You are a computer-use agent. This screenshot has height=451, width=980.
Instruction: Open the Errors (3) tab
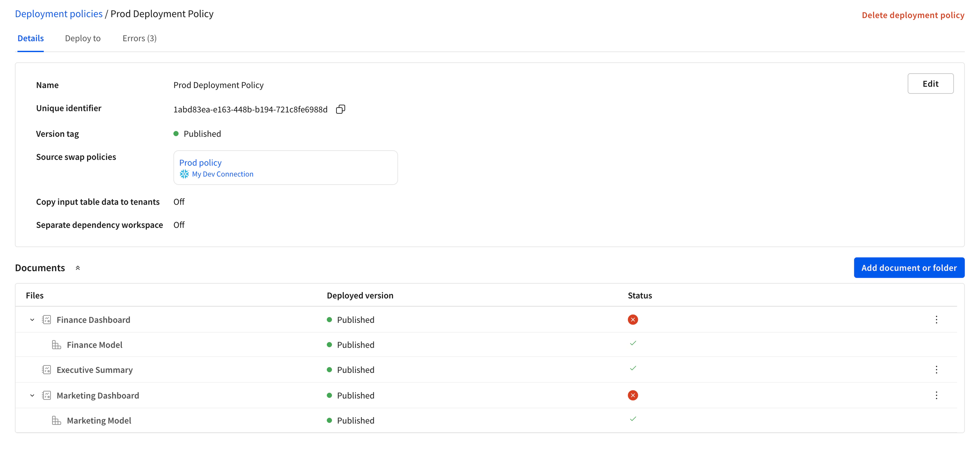[139, 39]
